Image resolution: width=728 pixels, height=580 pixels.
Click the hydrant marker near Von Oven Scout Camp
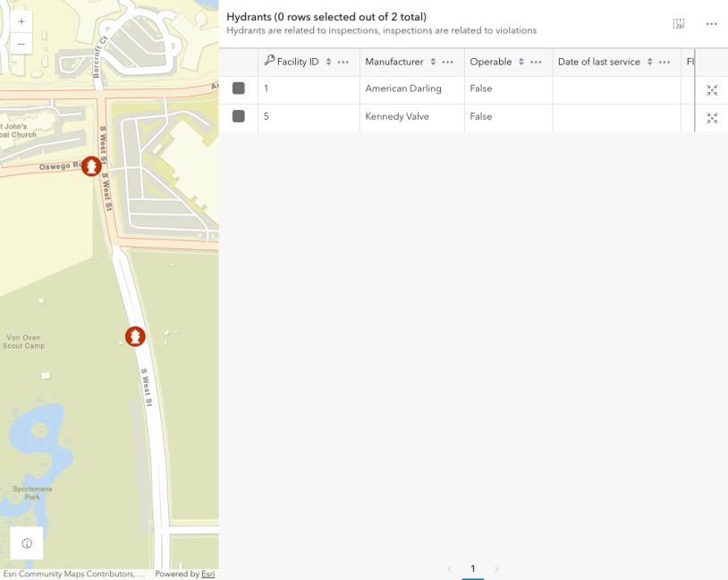pyautogui.click(x=135, y=336)
